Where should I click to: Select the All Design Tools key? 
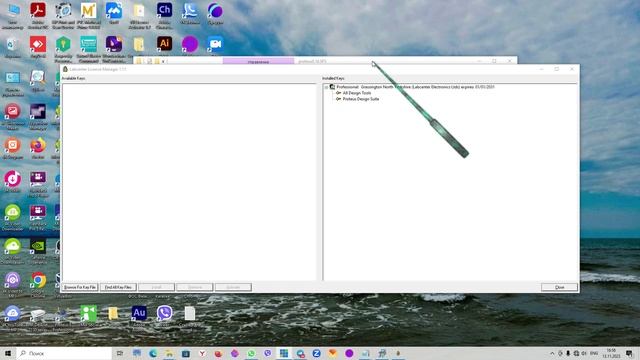tap(357, 93)
